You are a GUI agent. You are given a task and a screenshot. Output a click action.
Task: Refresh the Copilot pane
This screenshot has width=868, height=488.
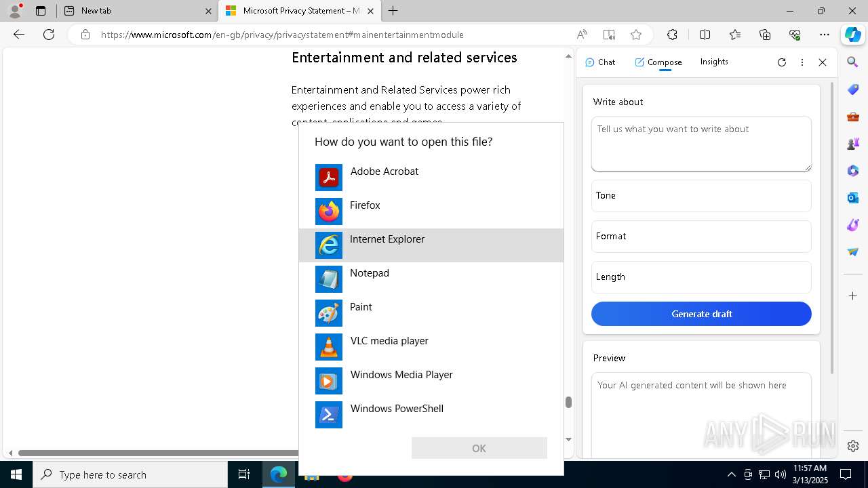tap(782, 62)
